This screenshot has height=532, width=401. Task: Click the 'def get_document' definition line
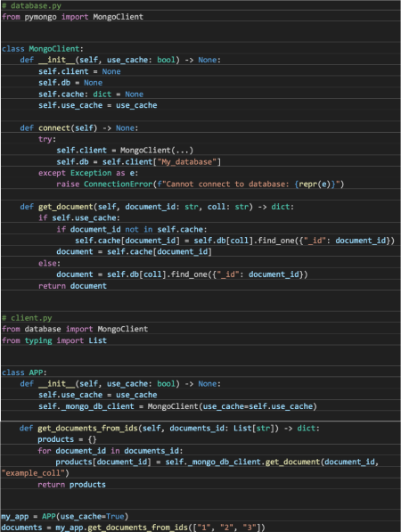(157, 207)
